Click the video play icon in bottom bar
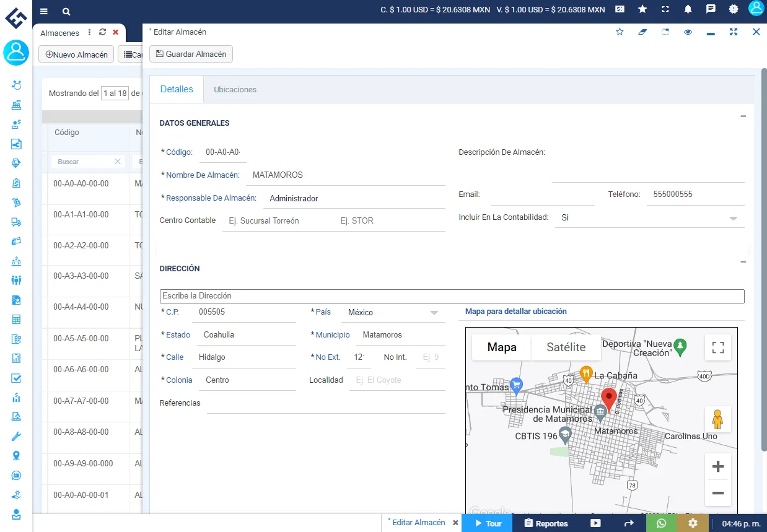Viewport: 767px width, 532px height. (595, 523)
